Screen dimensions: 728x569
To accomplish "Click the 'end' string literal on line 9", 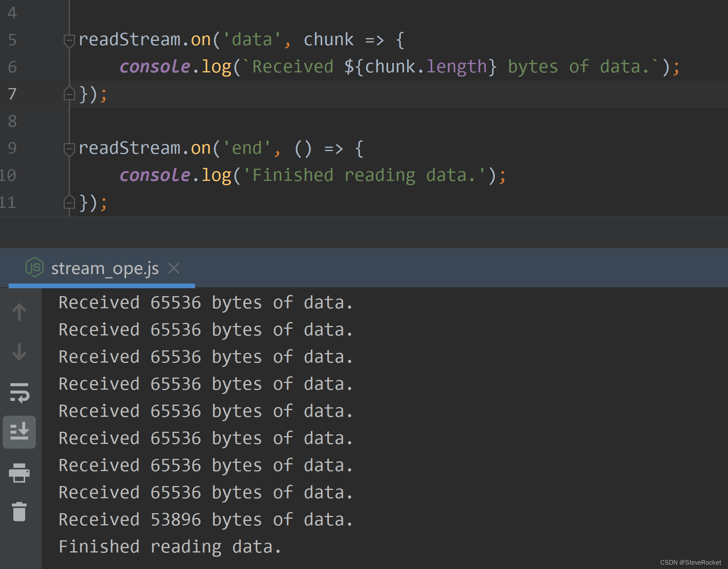I will coord(247,148).
